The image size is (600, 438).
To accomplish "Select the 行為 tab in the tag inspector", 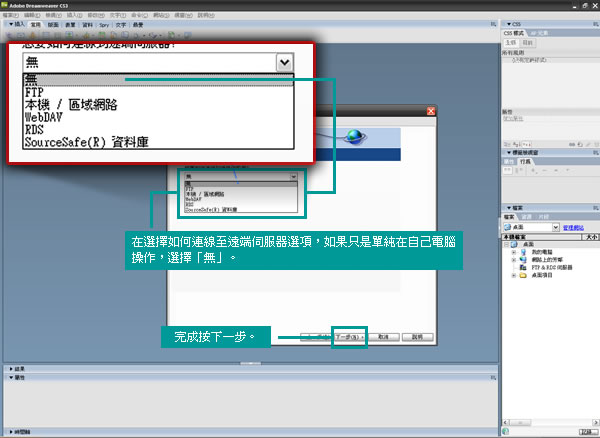I will point(525,162).
